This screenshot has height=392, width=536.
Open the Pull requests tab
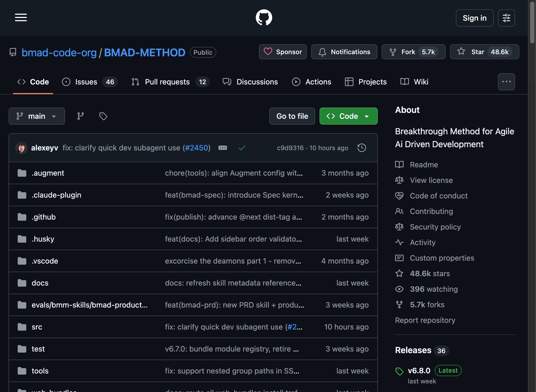pyautogui.click(x=170, y=82)
